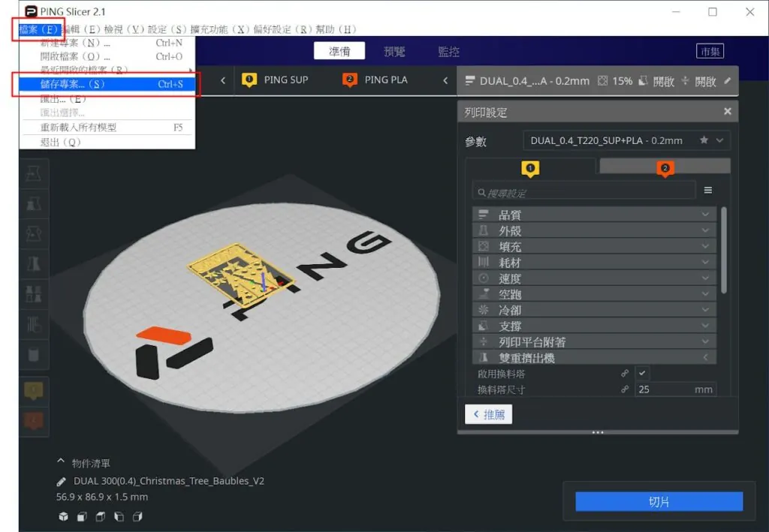Select the Scale tool in left toolbar
This screenshot has height=532, width=769.
(33, 204)
